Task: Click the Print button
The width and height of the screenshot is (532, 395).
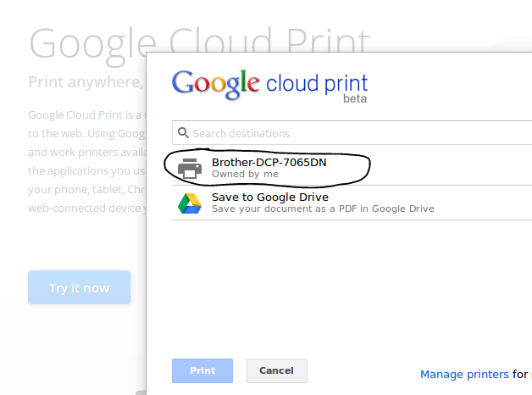Action: coord(202,370)
